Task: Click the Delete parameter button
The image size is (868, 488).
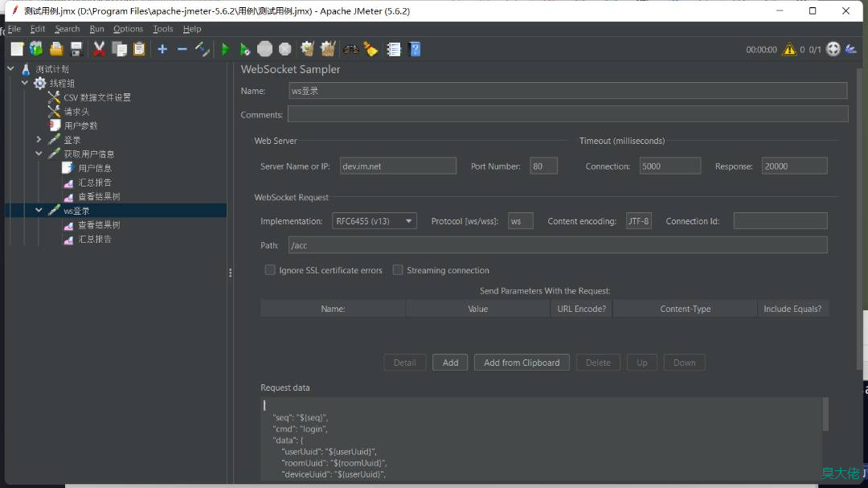Action: tap(598, 363)
